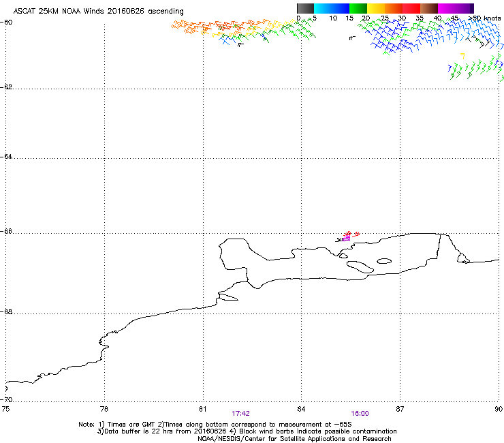This screenshot has height=443, width=504.
Task: Click the 78 longitude axis label
Action: pos(104,409)
